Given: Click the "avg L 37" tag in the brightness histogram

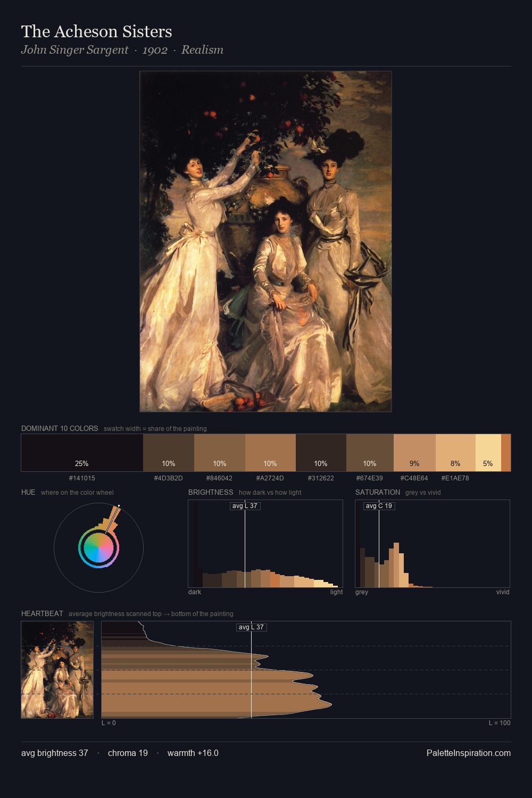Looking at the screenshot, I should (x=245, y=506).
